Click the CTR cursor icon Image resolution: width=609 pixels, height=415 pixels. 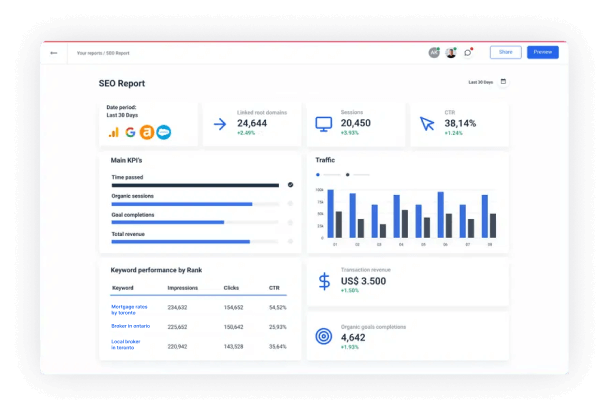427,124
